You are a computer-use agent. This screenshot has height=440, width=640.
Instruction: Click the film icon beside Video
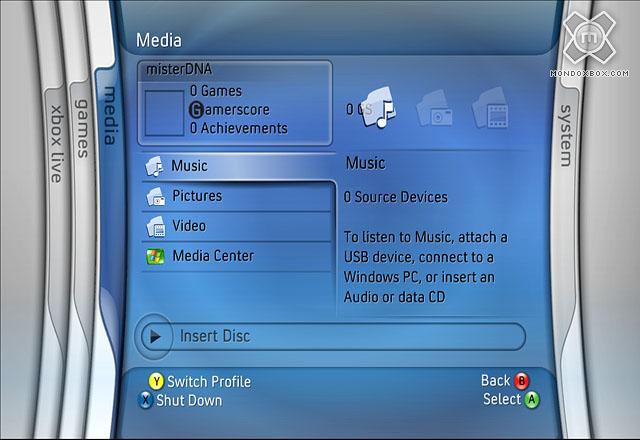154,226
